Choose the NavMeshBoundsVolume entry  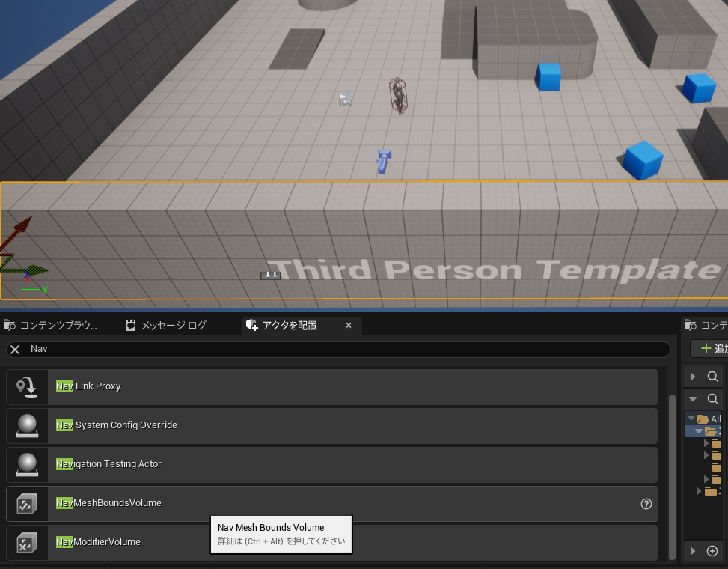click(332, 504)
